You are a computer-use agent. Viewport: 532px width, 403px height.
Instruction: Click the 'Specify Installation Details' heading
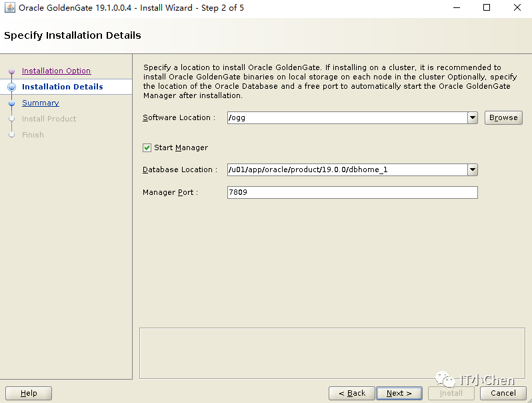pyautogui.click(x=72, y=35)
